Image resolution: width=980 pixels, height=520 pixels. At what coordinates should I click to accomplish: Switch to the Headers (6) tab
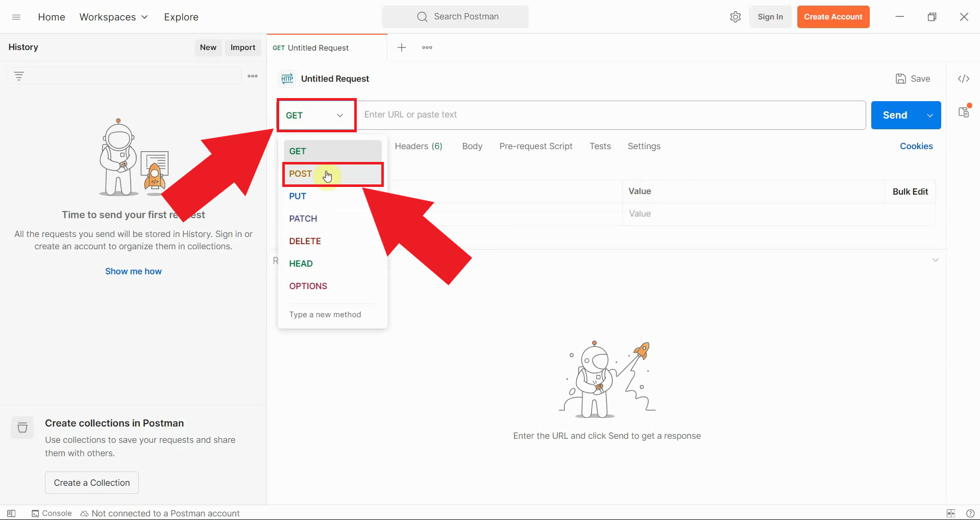click(418, 146)
